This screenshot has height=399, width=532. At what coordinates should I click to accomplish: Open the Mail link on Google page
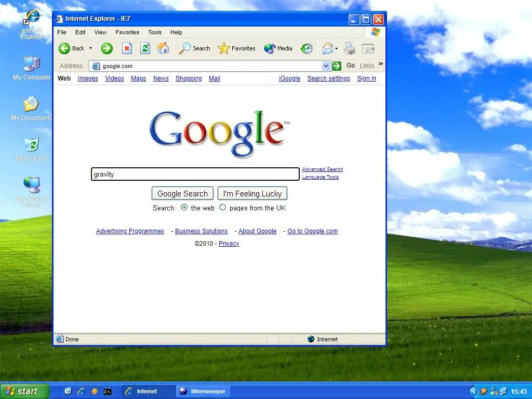click(215, 78)
